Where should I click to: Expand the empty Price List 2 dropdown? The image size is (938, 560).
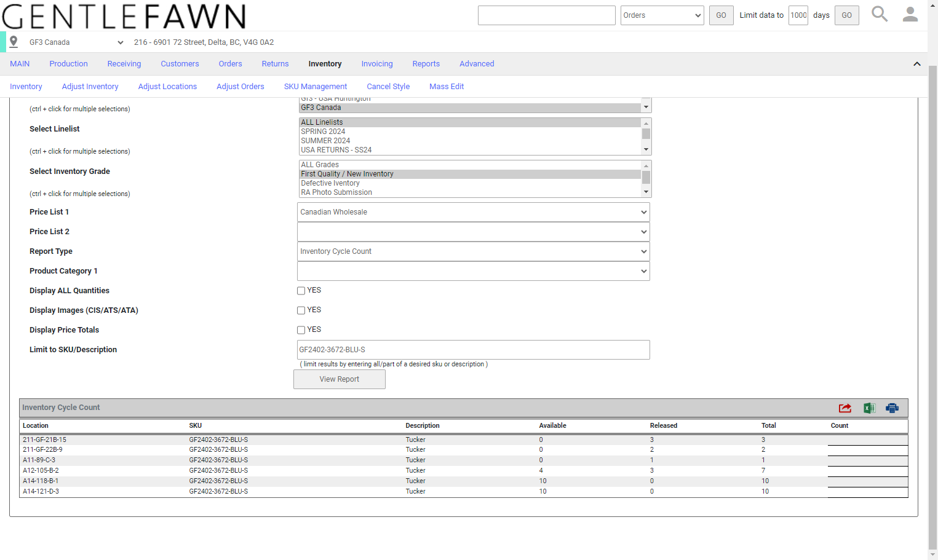(x=474, y=232)
